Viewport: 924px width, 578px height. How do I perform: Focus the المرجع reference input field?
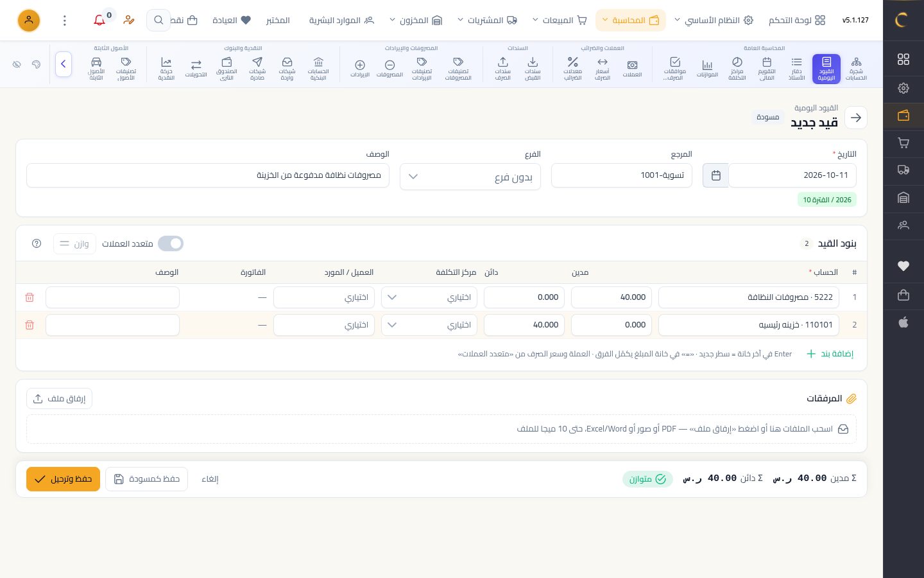click(x=622, y=175)
